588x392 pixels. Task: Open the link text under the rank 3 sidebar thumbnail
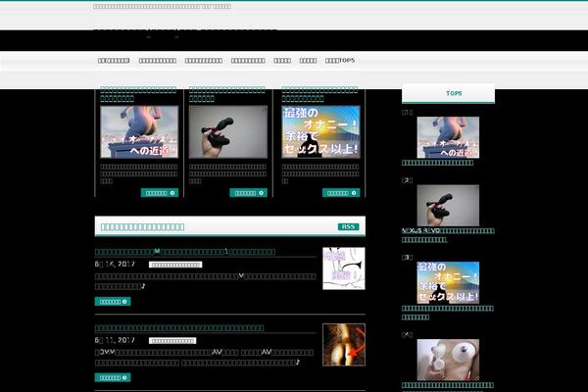click(x=448, y=313)
